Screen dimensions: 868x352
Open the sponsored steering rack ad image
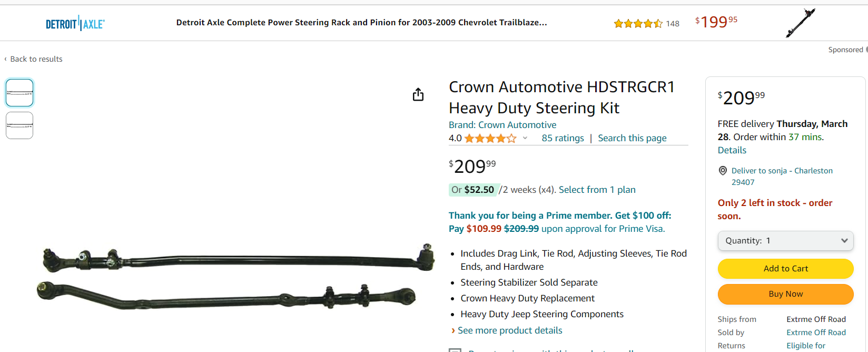800,23
